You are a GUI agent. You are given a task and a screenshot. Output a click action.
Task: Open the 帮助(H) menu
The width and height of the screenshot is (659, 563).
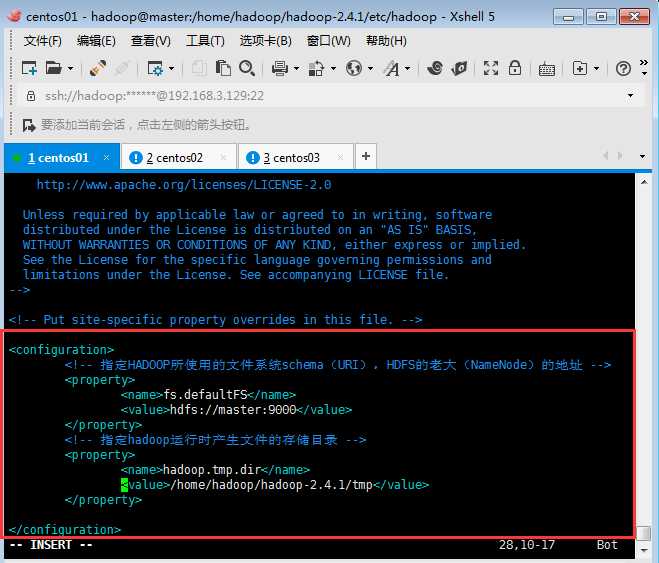[x=386, y=41]
